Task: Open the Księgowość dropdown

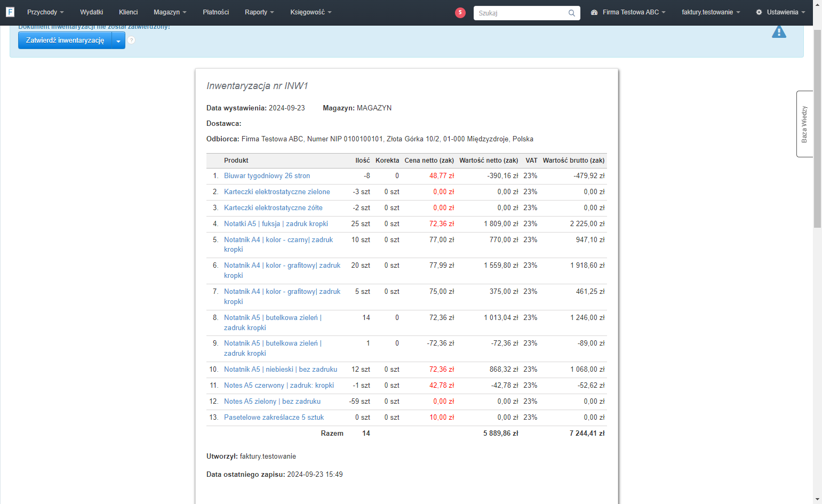Action: pos(311,12)
